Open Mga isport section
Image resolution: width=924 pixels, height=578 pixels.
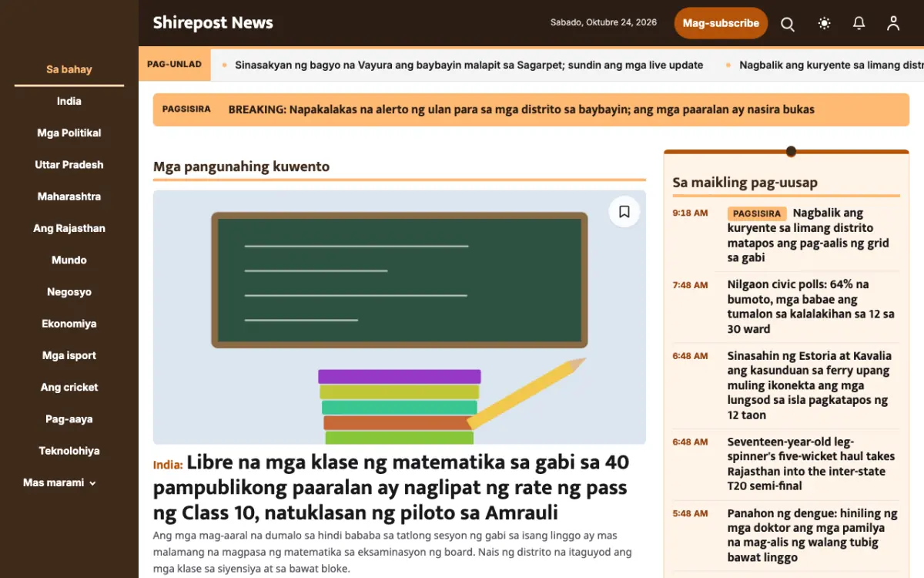coord(69,355)
